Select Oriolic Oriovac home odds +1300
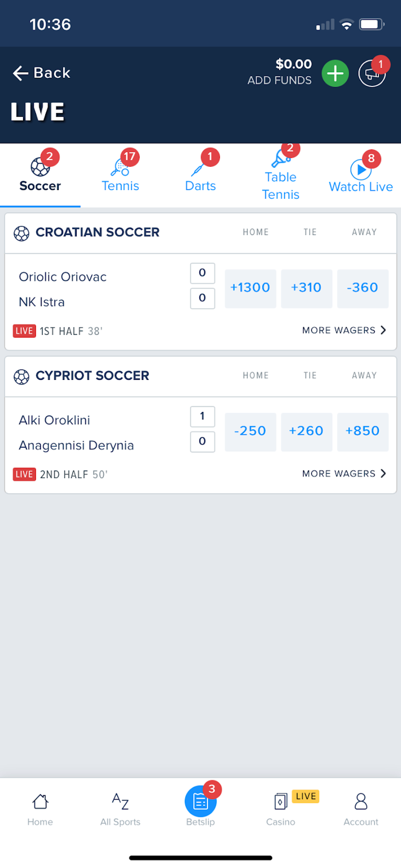 pyautogui.click(x=250, y=288)
